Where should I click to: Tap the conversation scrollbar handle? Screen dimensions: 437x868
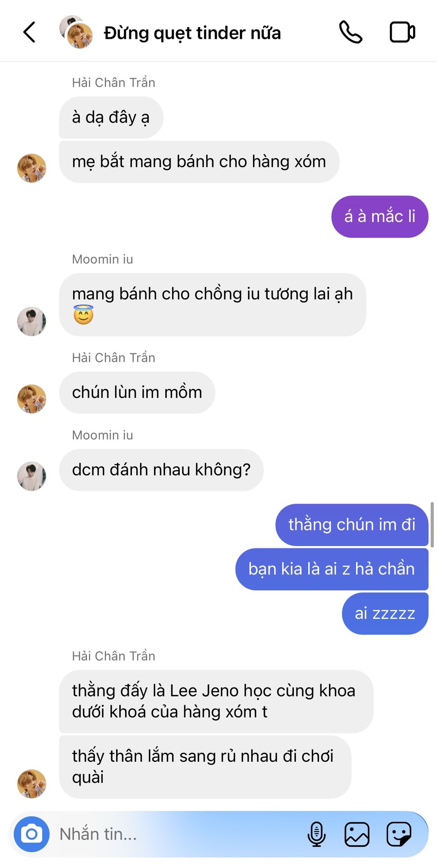pyautogui.click(x=432, y=524)
